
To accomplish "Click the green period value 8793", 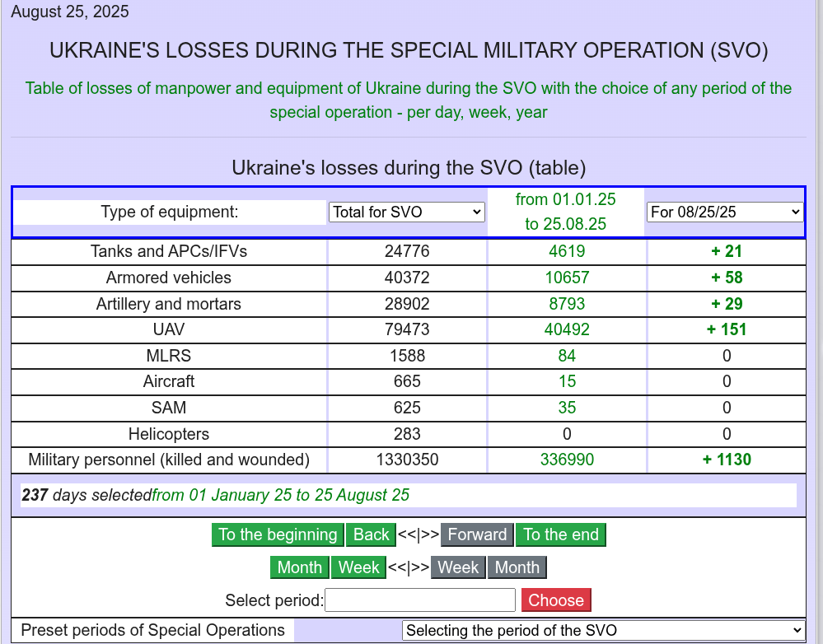I will (567, 304).
